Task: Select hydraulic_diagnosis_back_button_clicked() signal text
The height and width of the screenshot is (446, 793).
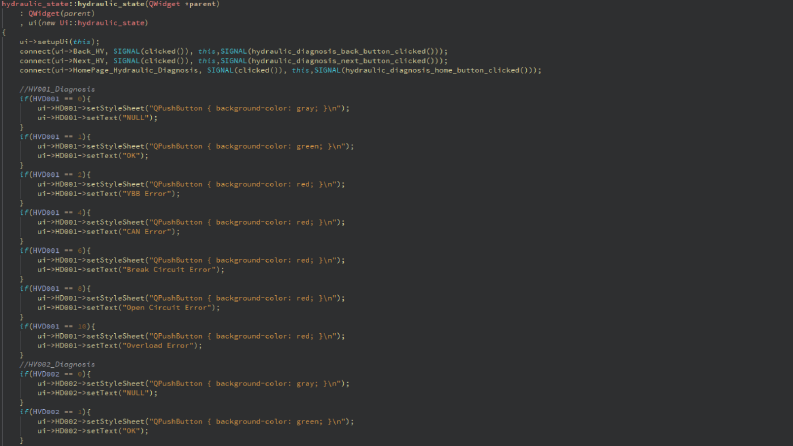Action: point(345,51)
